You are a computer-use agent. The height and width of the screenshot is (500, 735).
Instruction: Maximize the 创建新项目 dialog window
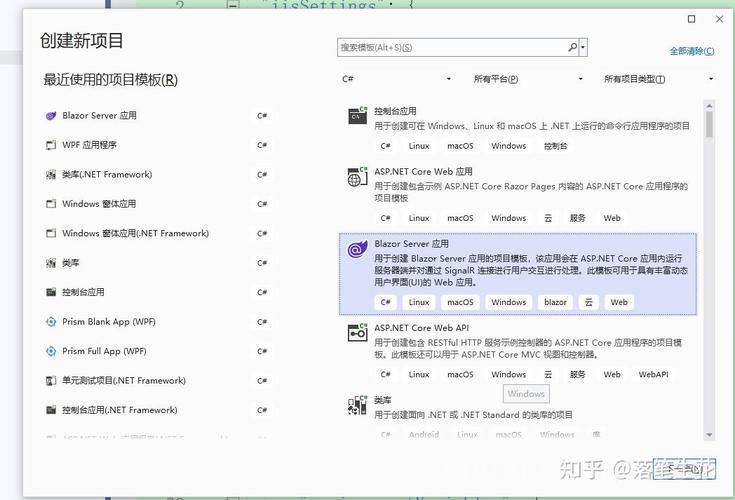coord(691,19)
